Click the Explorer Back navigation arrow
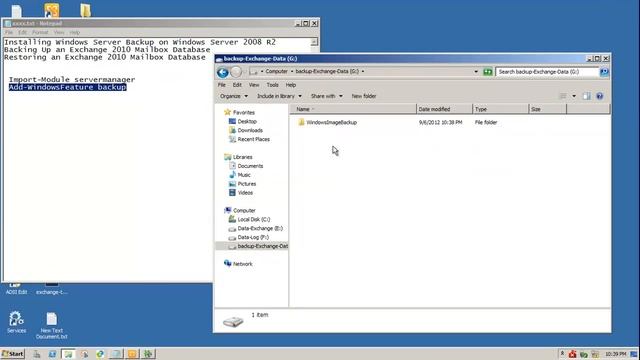 click(x=222, y=72)
